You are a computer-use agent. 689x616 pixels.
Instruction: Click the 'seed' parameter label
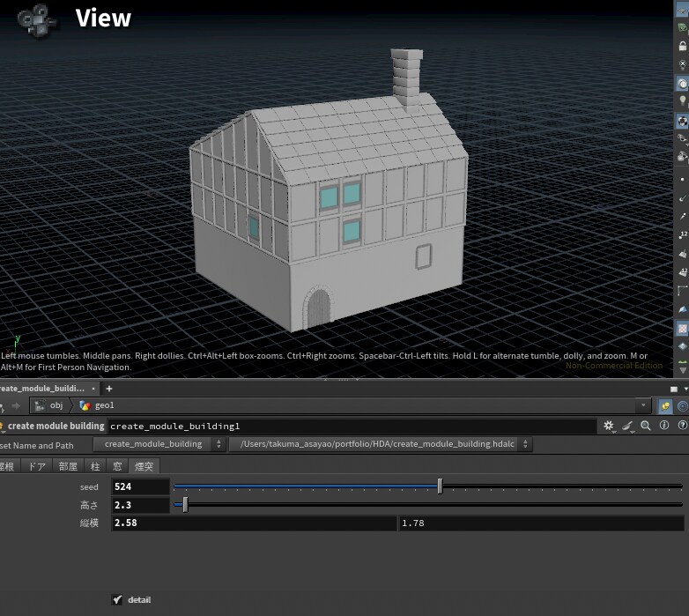[89, 486]
